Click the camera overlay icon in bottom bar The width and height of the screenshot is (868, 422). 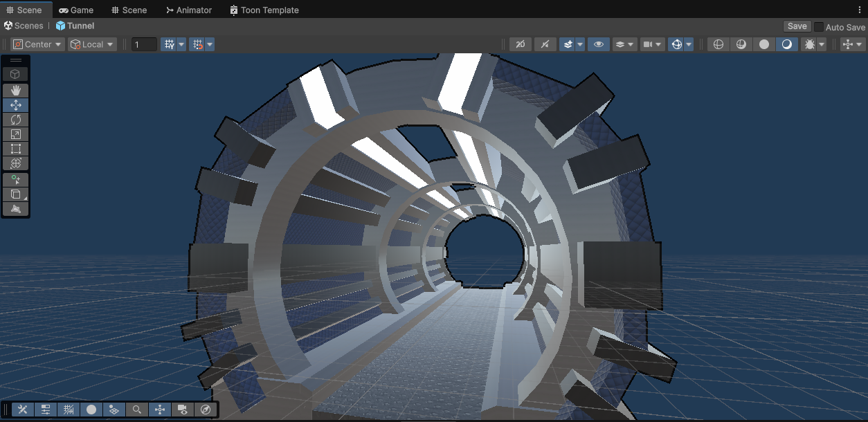[x=183, y=410]
